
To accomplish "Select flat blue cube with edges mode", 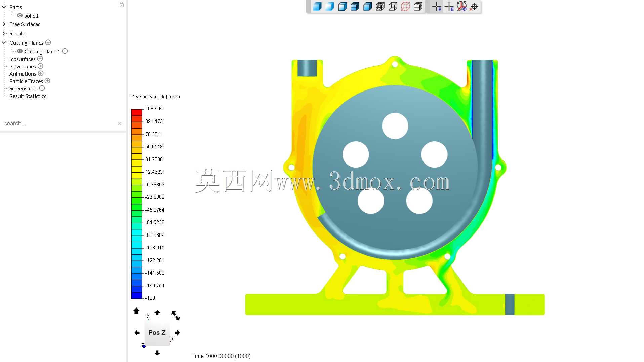I will 367,6.
